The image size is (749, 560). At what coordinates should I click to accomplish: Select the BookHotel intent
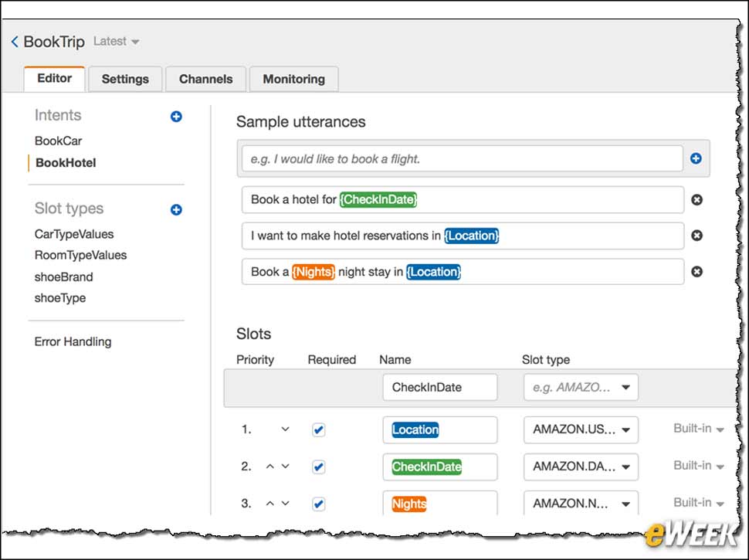pos(66,163)
